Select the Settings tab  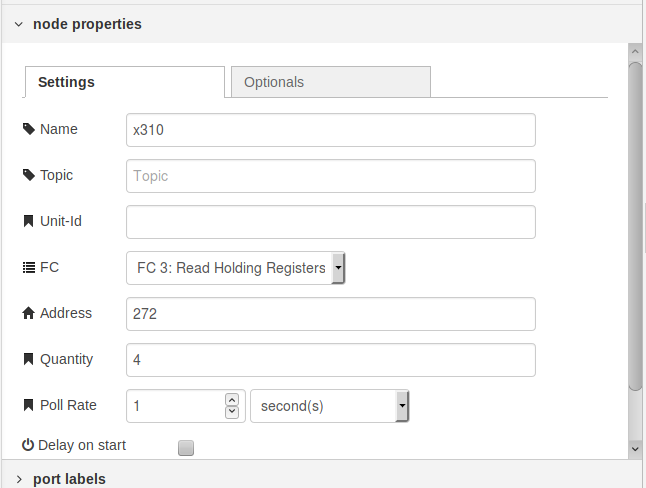point(125,82)
